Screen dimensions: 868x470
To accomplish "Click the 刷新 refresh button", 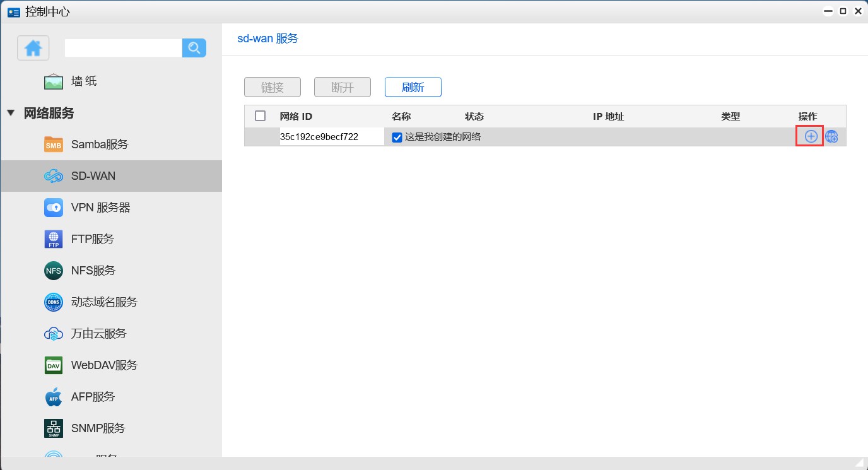I will point(413,87).
